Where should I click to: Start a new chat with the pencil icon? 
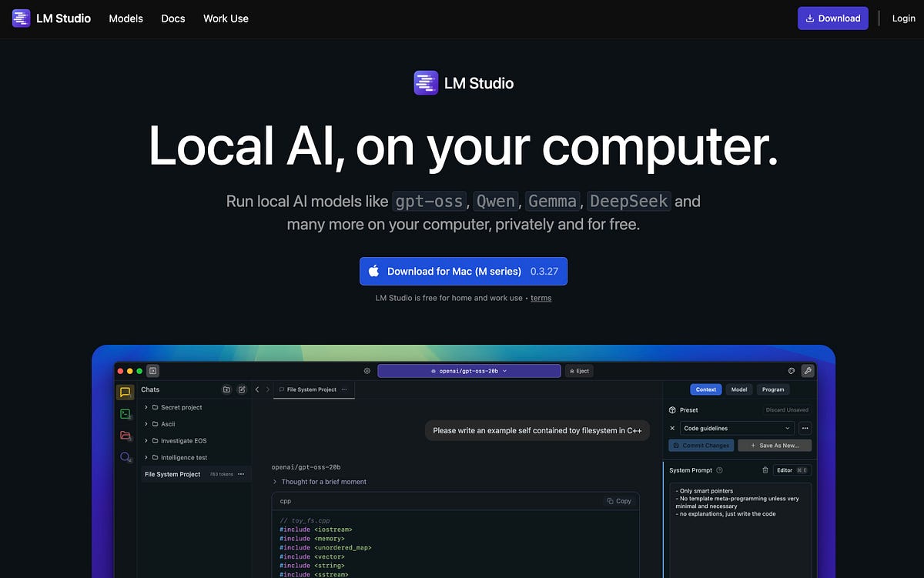[x=241, y=389]
